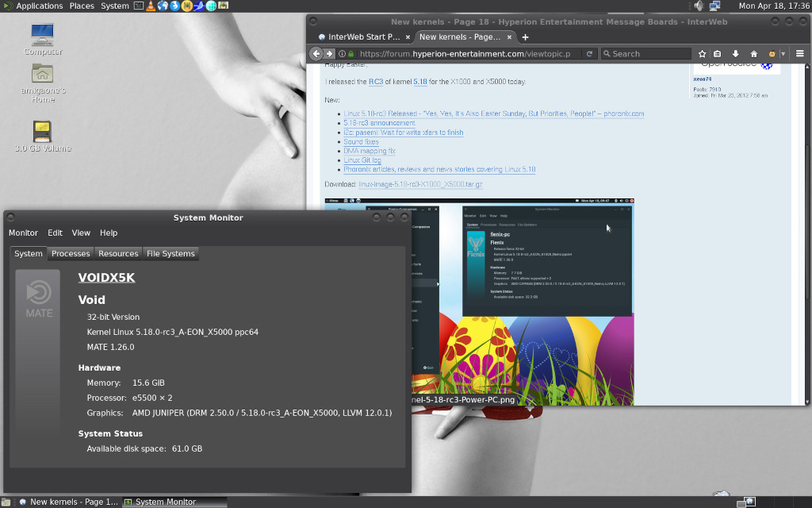Open DMA mapping fix link
Screen dimensions: 812x508
point(370,151)
